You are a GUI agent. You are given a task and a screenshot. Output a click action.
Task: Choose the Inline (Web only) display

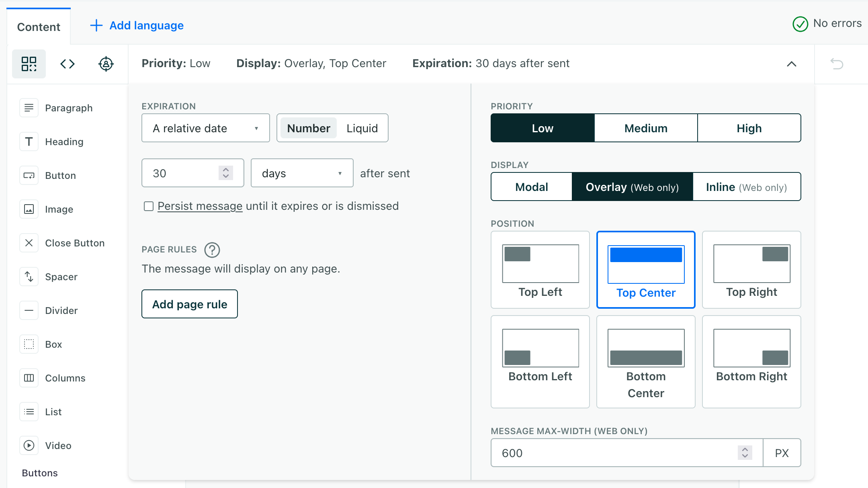(x=747, y=187)
